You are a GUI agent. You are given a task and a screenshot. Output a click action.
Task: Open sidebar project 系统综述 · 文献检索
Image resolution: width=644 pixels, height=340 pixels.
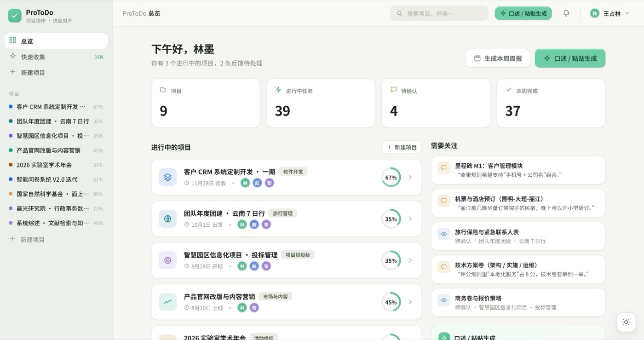(x=56, y=223)
